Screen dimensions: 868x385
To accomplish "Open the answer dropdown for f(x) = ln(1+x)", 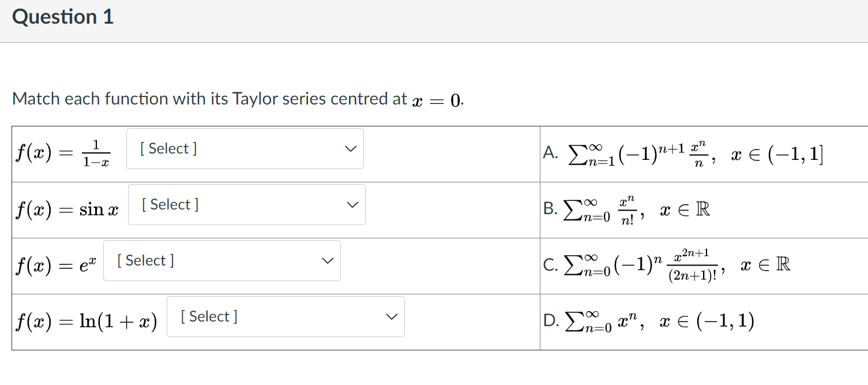I will coord(285,316).
